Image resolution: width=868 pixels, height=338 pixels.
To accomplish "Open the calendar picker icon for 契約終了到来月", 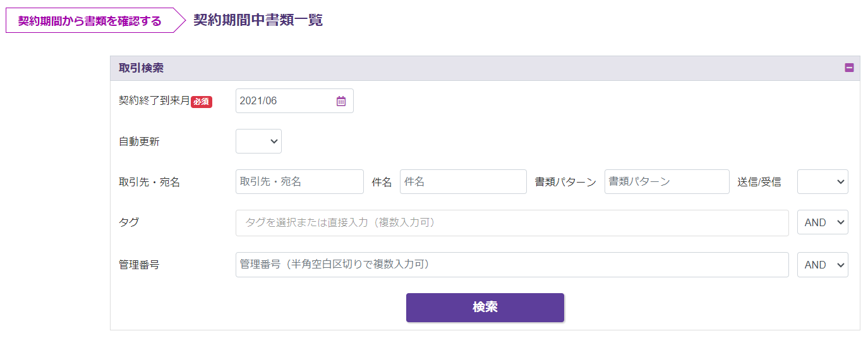I will [x=341, y=101].
